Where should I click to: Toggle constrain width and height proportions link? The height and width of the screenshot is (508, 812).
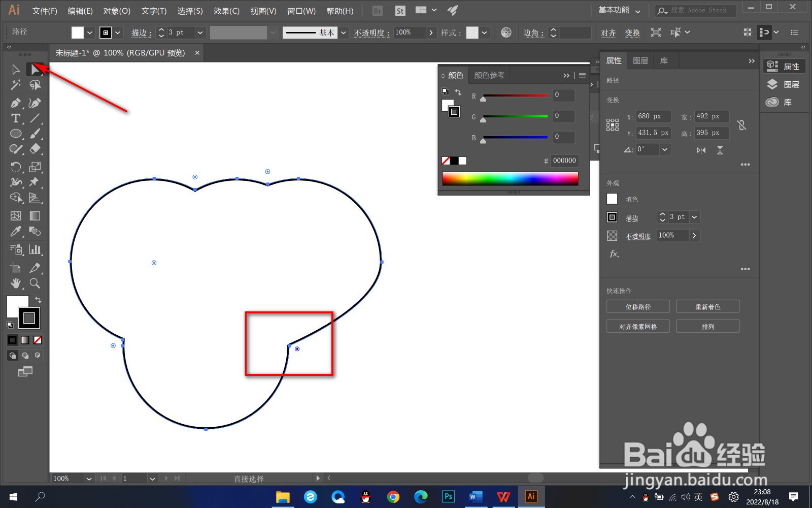tap(741, 125)
